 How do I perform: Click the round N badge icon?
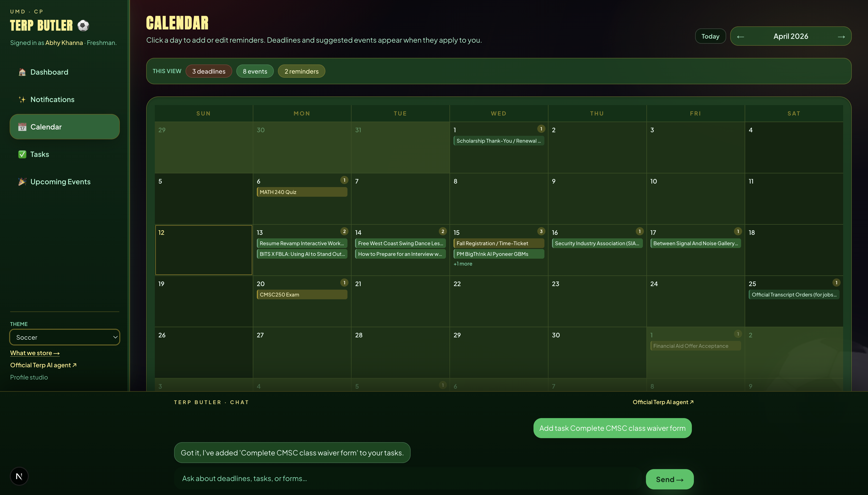tap(19, 476)
